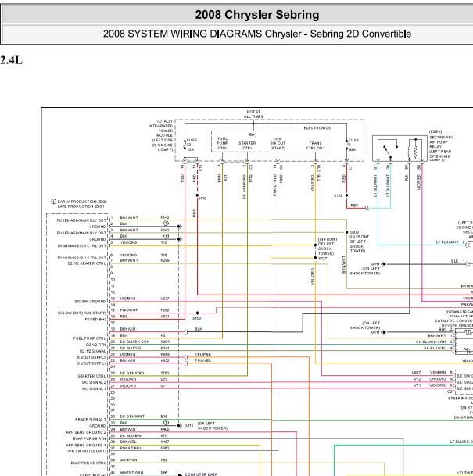473x476 pixels.
Task: Click "FUEL PUMP CTRL" inside the electronics box
Action: 223,143
